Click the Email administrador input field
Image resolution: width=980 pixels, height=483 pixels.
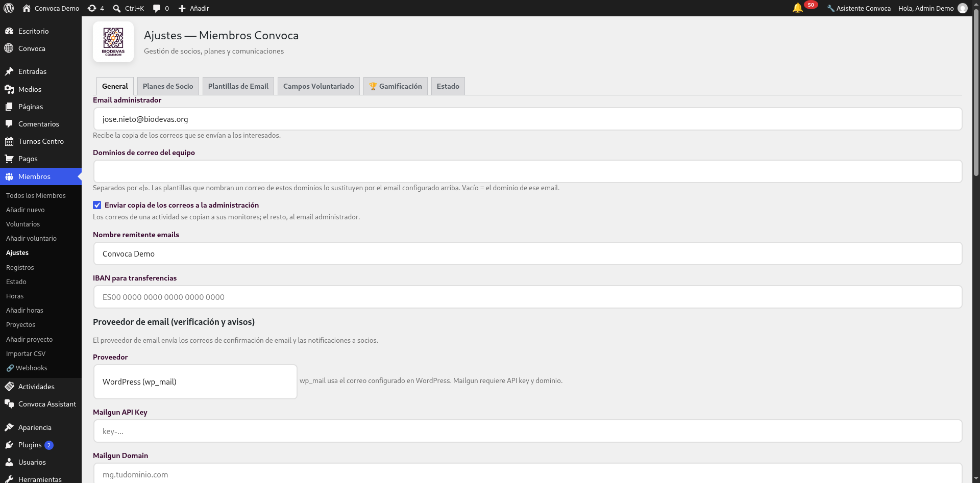[528, 119]
